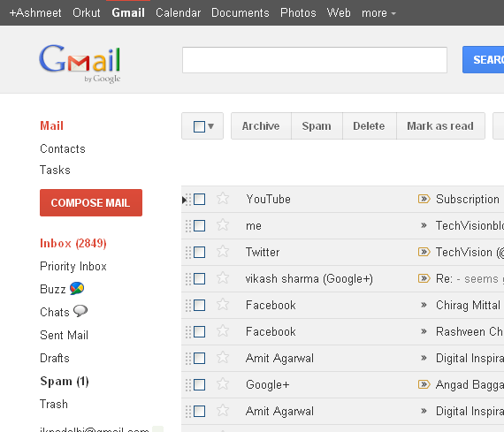
Task: Select the checkbox for email from me
Action: point(199,226)
